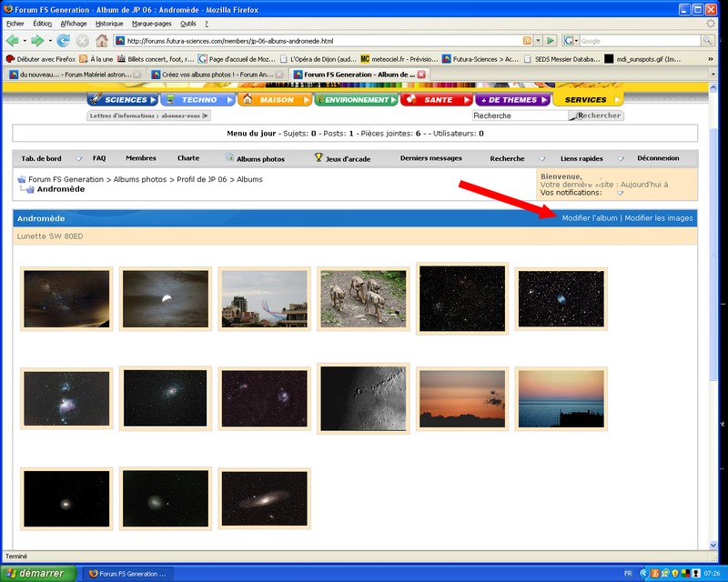Open the Affichage menu
Image resolution: width=728 pixels, height=582 pixels.
tap(74, 24)
